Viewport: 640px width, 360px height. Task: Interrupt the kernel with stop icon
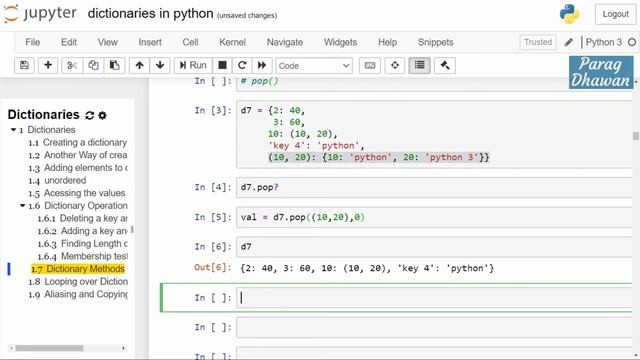pyautogui.click(x=222, y=65)
